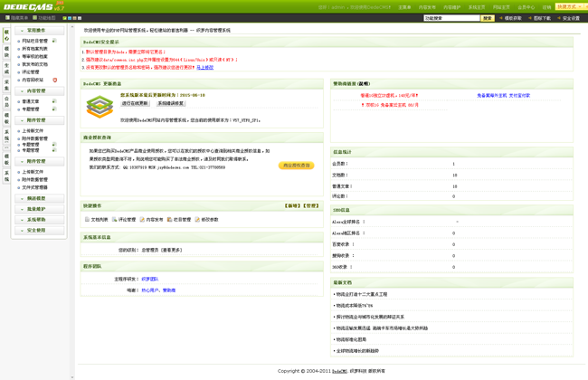588x380 pixels.
Task: Select the 会员 vertical tab
Action: click(x=6, y=102)
